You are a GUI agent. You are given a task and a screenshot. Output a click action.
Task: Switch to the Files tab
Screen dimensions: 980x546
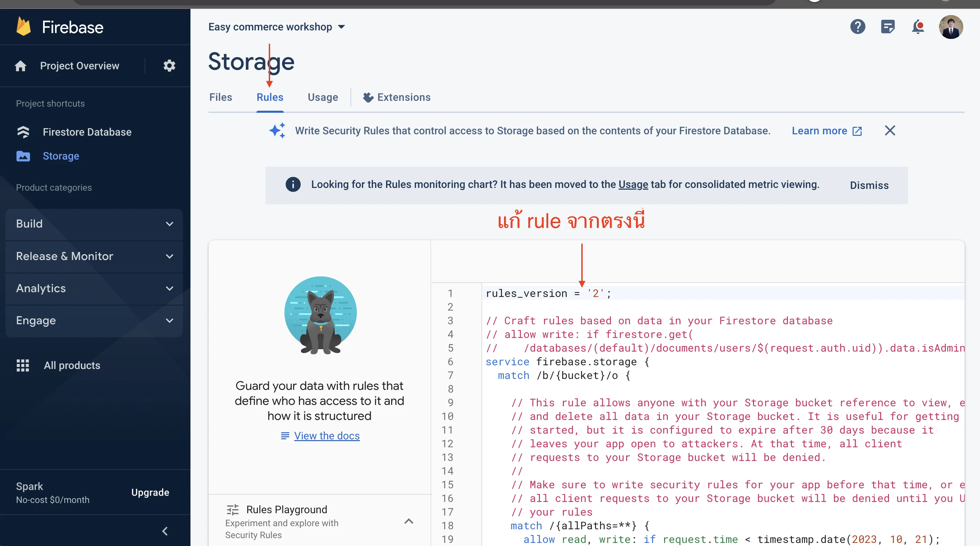(221, 97)
